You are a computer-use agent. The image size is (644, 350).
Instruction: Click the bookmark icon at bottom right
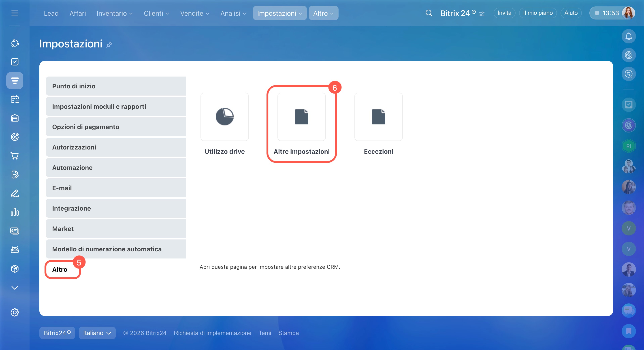[628, 331]
